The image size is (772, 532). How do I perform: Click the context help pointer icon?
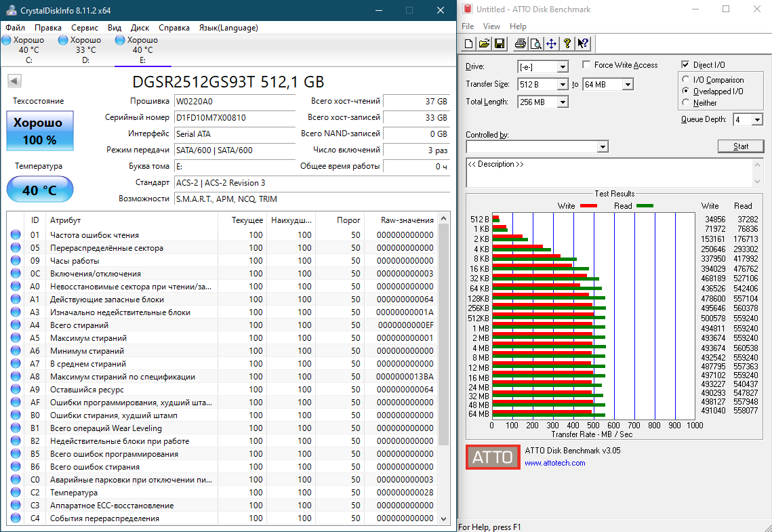click(x=582, y=44)
